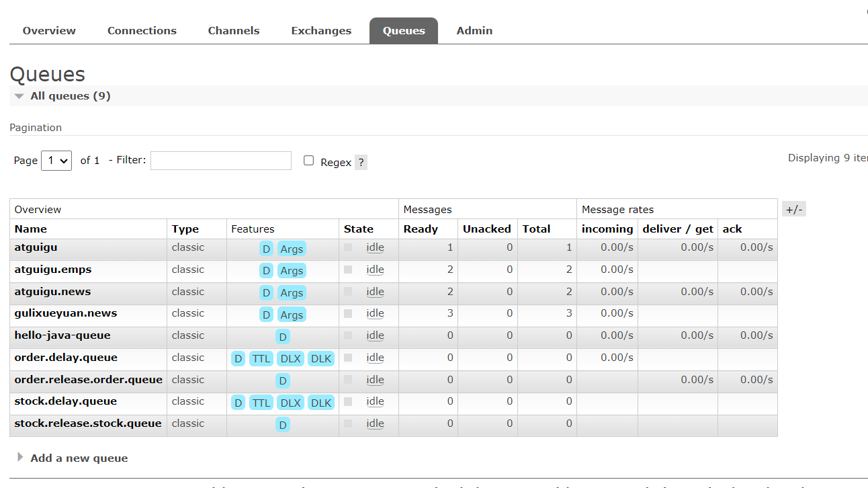Click the idle state of atguigu.emps row
The width and height of the screenshot is (868, 488).
[x=375, y=270]
